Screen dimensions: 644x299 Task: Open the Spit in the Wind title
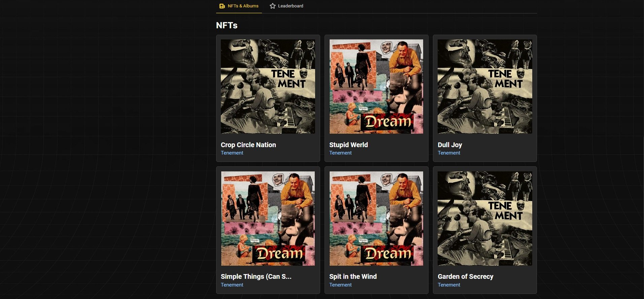tap(353, 276)
